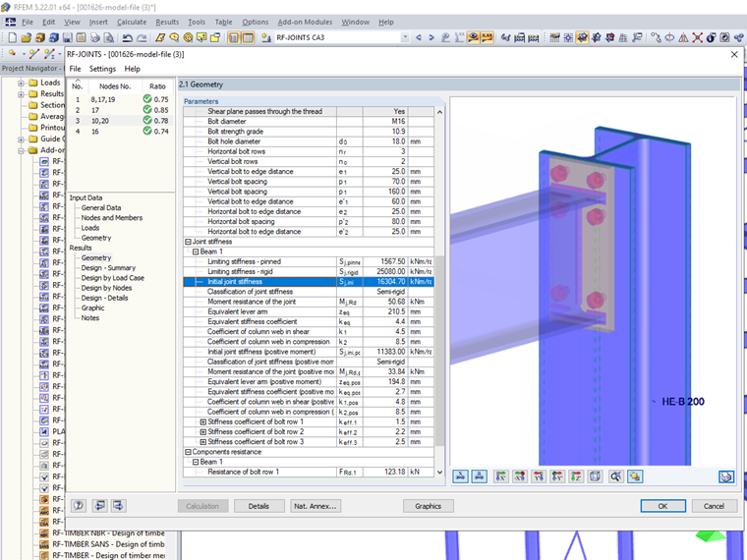Image resolution: width=747 pixels, height=560 pixels.
Task: View joint in Z direction
Action: click(x=576, y=476)
